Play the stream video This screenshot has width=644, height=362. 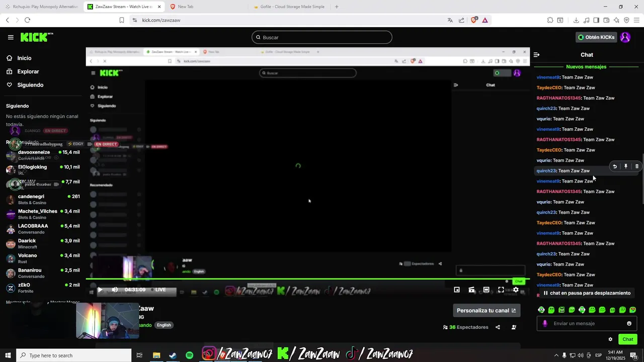point(100,290)
